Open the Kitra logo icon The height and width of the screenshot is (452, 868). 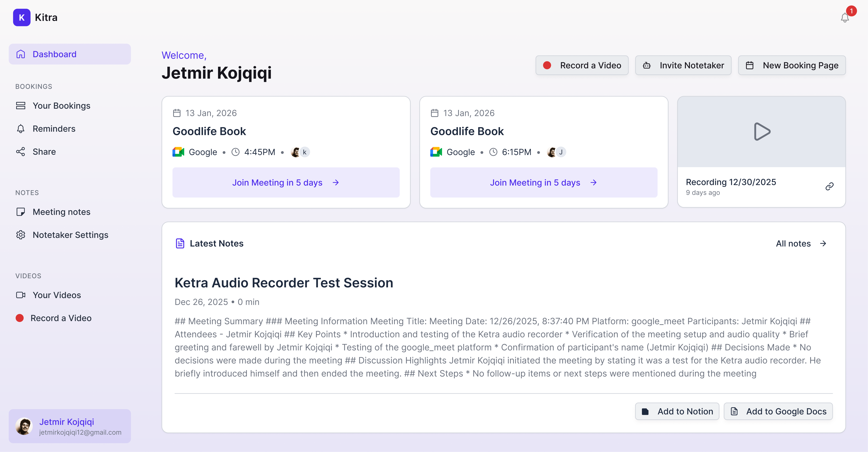pos(21,17)
